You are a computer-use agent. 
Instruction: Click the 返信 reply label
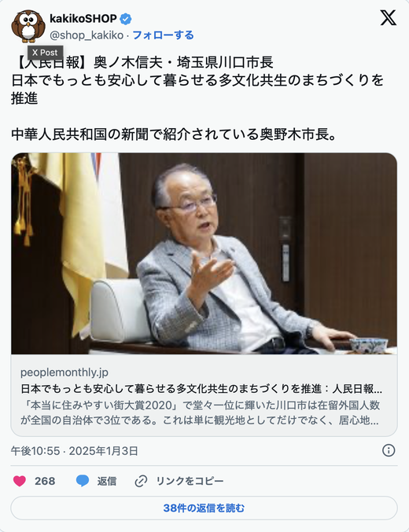(107, 481)
